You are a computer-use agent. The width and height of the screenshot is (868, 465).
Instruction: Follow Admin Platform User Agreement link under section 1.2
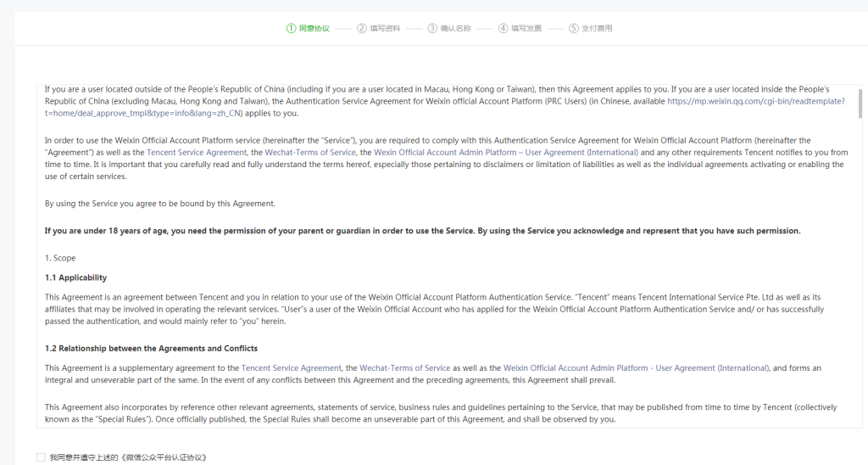coord(636,368)
